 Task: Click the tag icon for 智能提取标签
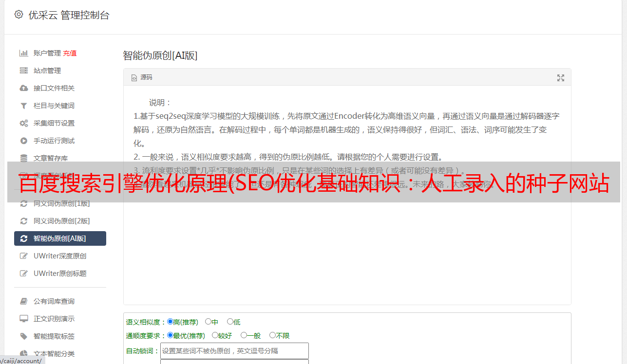pyautogui.click(x=23, y=336)
